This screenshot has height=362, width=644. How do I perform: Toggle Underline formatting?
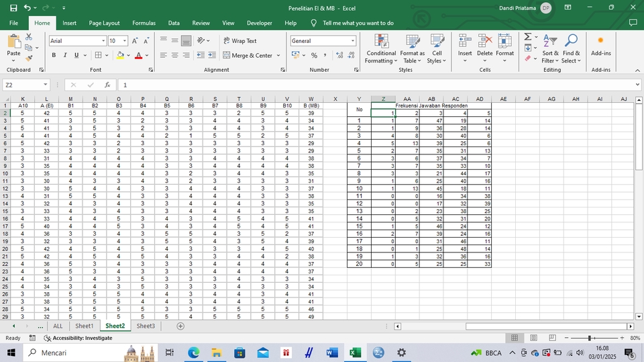(76, 55)
